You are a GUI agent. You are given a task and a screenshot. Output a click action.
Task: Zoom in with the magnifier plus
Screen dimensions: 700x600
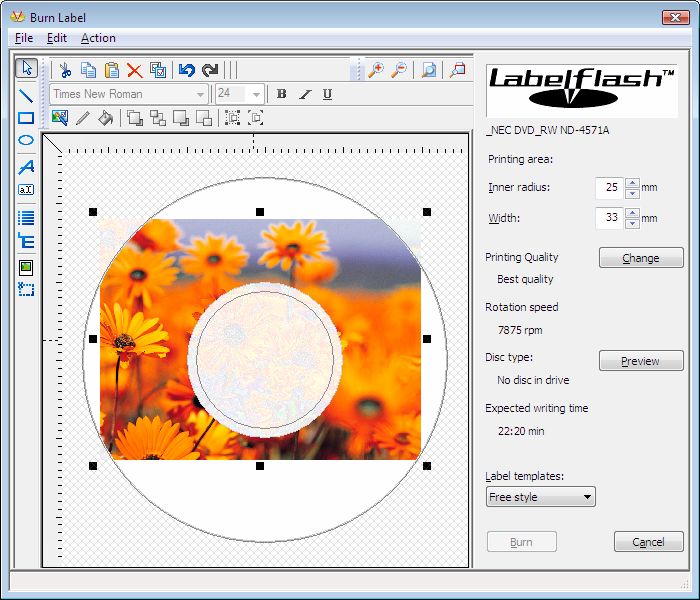(376, 70)
